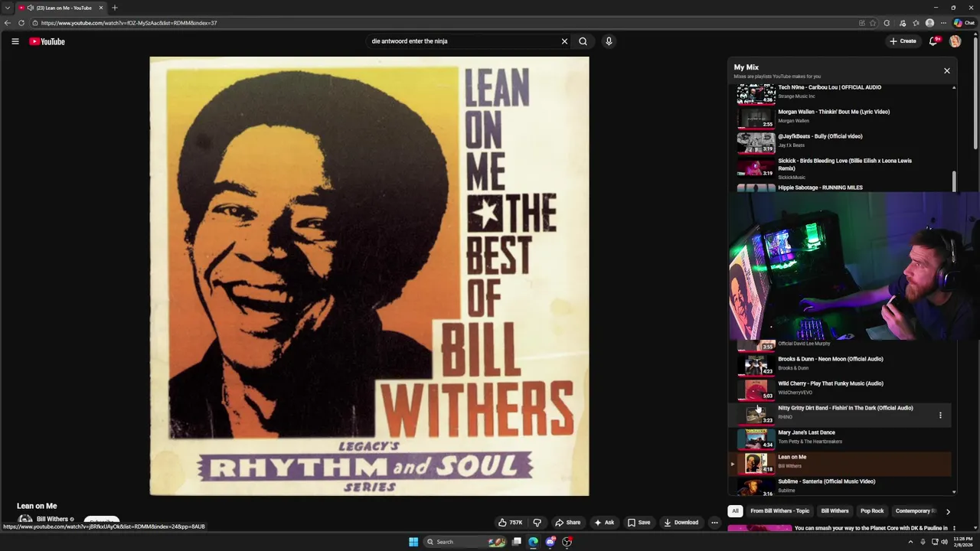Open the taskbar volume control
This screenshot has width=980, height=551.
944,542
